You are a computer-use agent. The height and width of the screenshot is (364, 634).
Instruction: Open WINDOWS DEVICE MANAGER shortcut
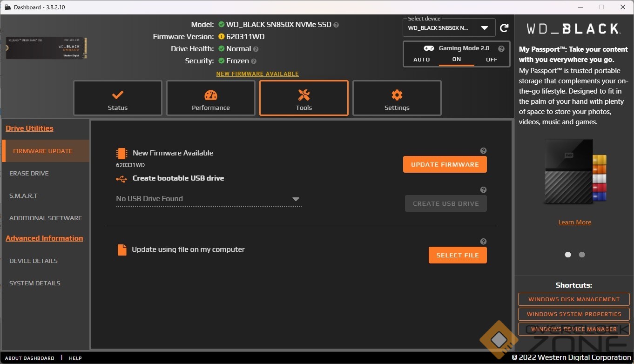pos(574,329)
